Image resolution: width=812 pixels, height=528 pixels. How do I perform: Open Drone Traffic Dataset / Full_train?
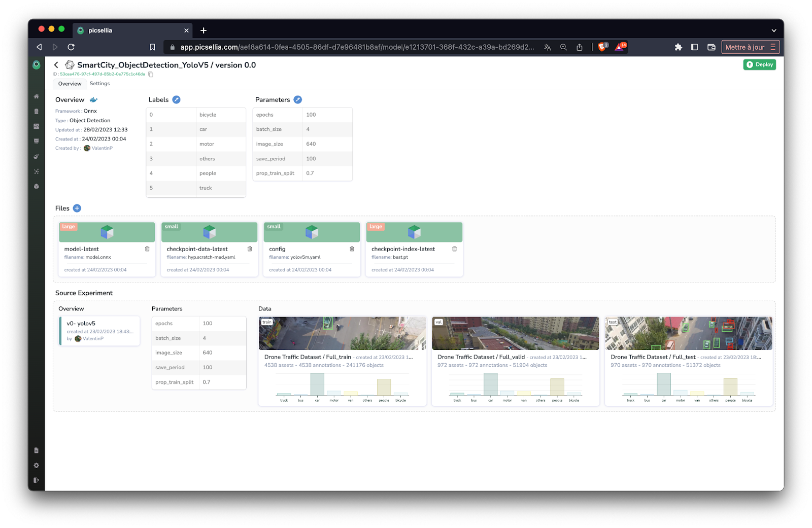point(308,357)
